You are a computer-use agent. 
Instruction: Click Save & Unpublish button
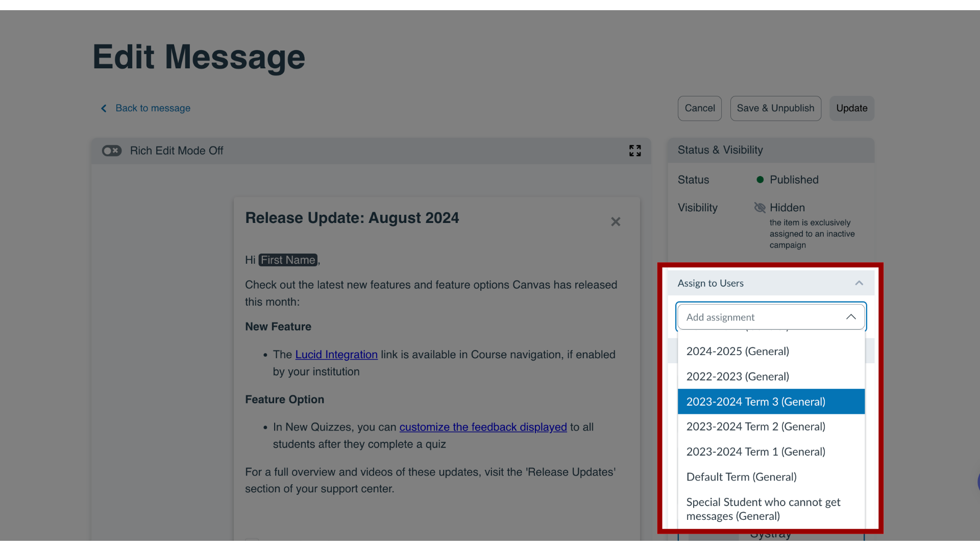pyautogui.click(x=775, y=108)
